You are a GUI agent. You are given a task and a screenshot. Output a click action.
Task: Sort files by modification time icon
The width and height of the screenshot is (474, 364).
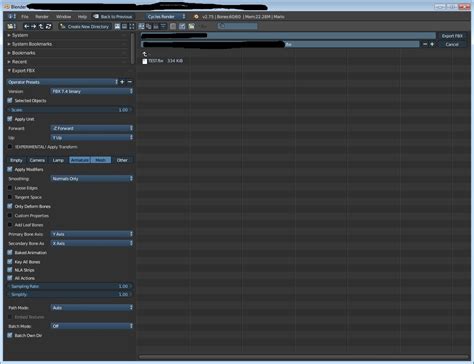[x=156, y=26]
